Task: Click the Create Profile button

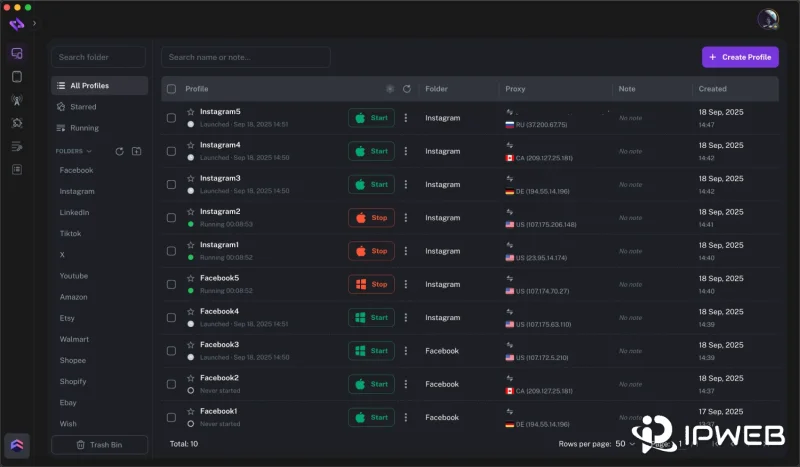Action: coord(740,57)
